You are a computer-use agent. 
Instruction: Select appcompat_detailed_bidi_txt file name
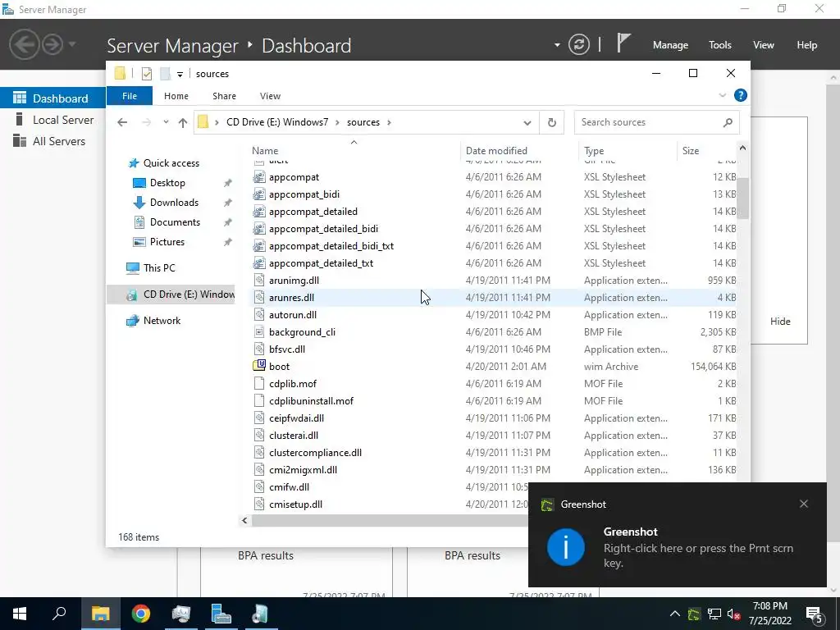click(x=331, y=246)
